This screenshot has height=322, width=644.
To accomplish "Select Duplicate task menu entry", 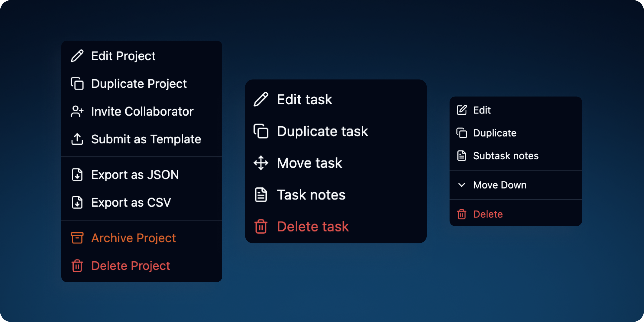I will pyautogui.click(x=322, y=131).
